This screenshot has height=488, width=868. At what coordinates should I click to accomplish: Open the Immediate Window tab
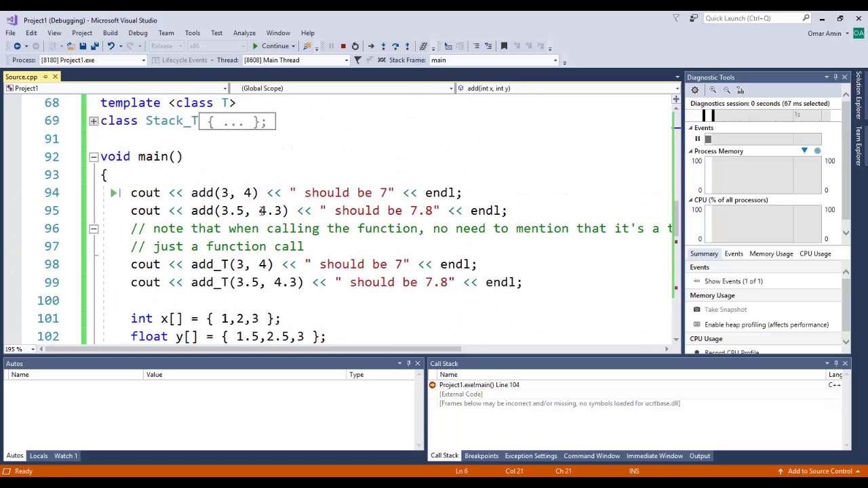(654, 455)
